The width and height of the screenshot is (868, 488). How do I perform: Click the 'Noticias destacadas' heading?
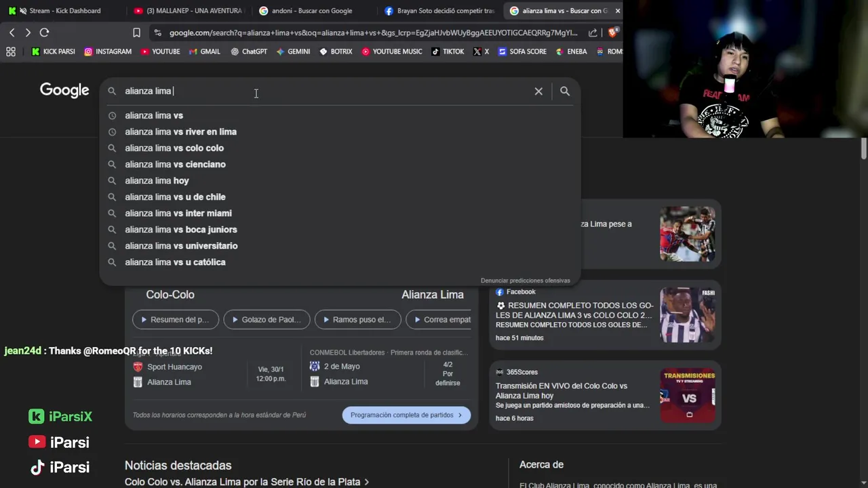click(x=178, y=466)
